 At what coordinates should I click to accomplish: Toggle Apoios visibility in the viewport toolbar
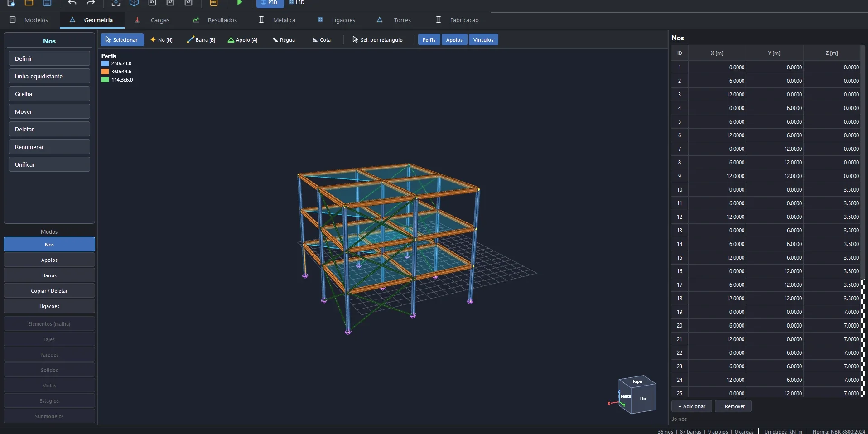click(454, 40)
